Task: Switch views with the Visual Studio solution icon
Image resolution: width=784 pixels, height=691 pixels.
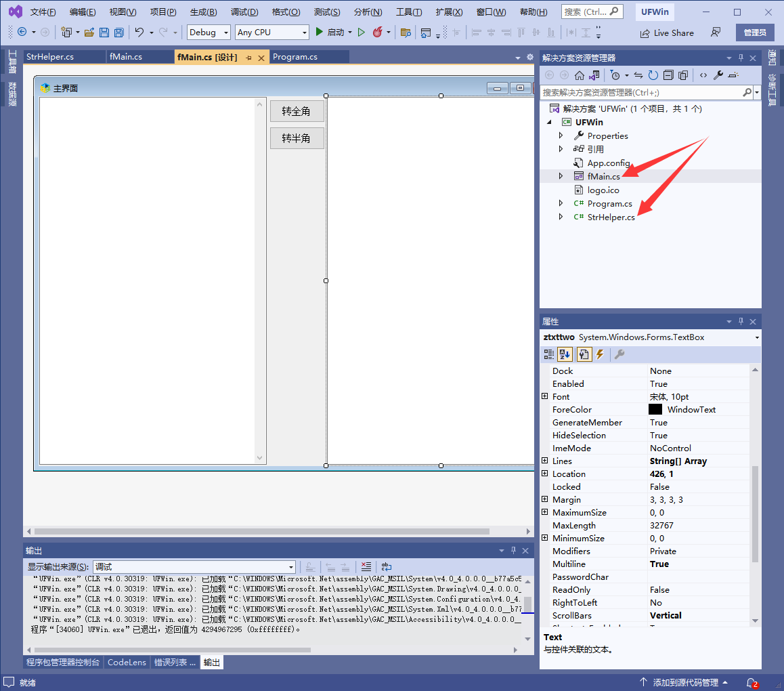Action: pos(594,75)
